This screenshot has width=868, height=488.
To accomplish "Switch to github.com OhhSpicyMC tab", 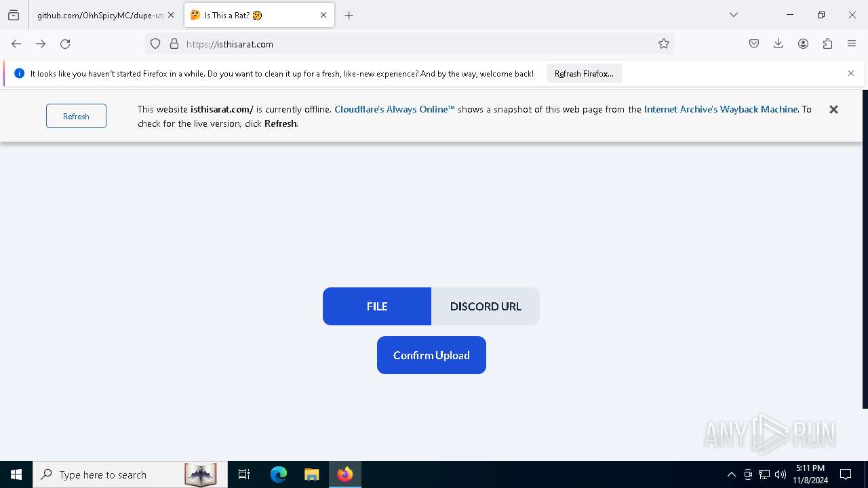I will pos(100,15).
